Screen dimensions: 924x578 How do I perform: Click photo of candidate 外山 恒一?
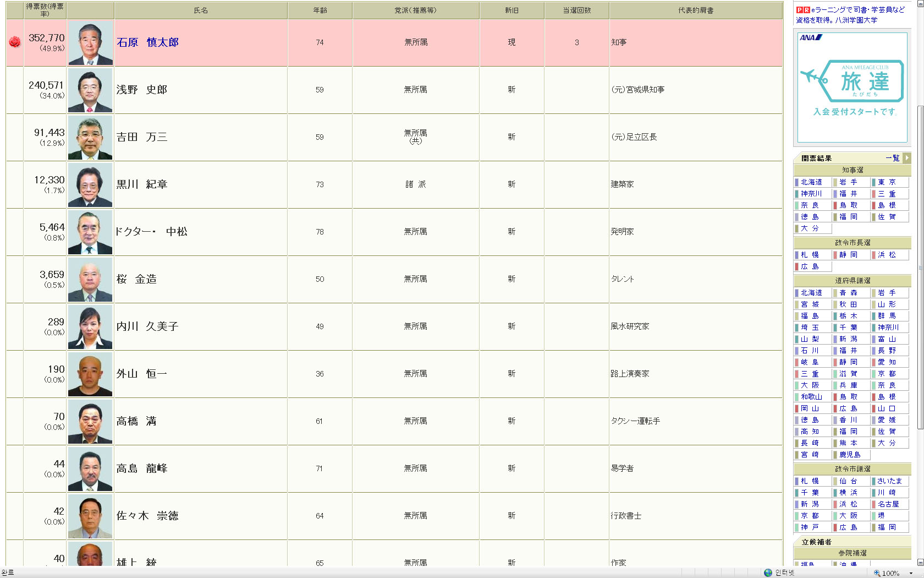[x=90, y=374]
